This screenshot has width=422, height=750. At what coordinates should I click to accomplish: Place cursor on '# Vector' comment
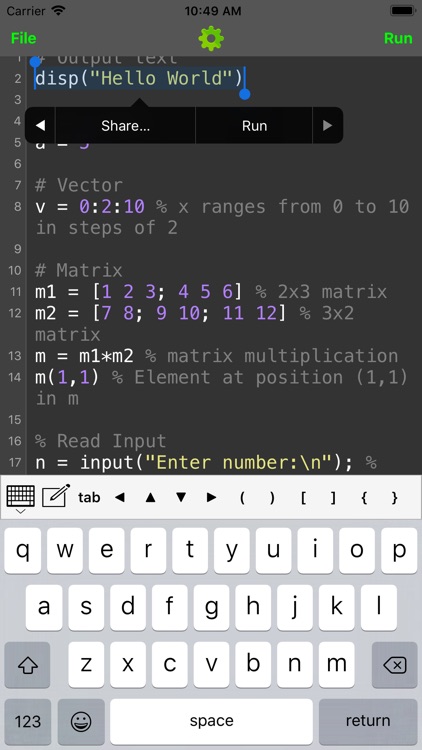click(x=79, y=185)
